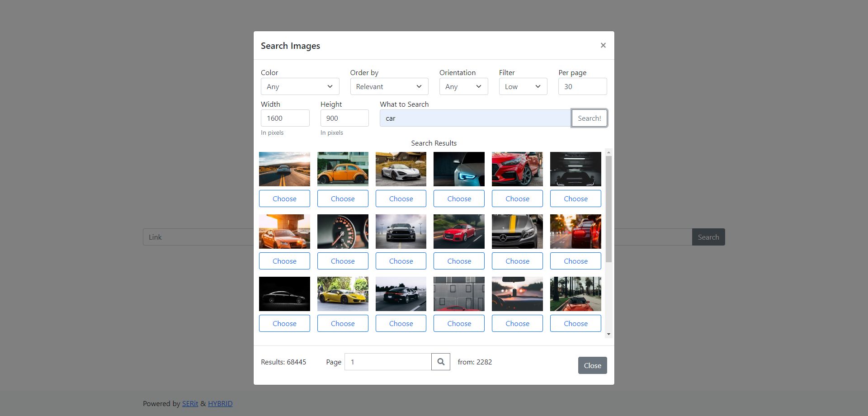Viewport: 868px width, 416px height.
Task: Focus the Width field showing 1600
Action: 285,118
